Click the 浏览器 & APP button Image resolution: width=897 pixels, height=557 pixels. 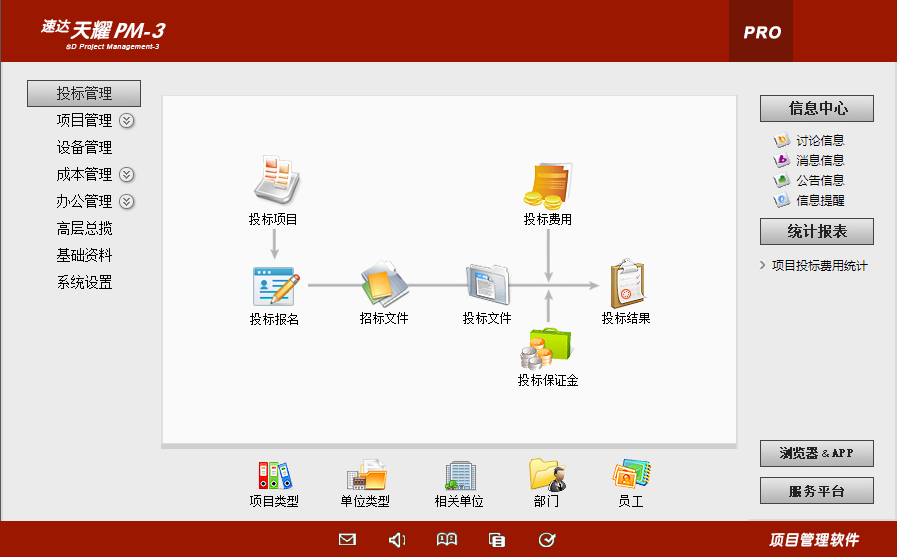816,453
